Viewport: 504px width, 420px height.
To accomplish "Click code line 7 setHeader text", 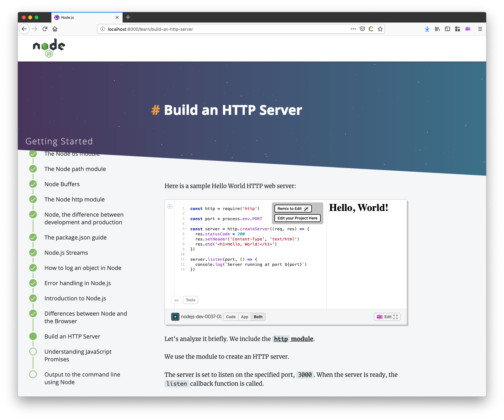I will [247, 239].
